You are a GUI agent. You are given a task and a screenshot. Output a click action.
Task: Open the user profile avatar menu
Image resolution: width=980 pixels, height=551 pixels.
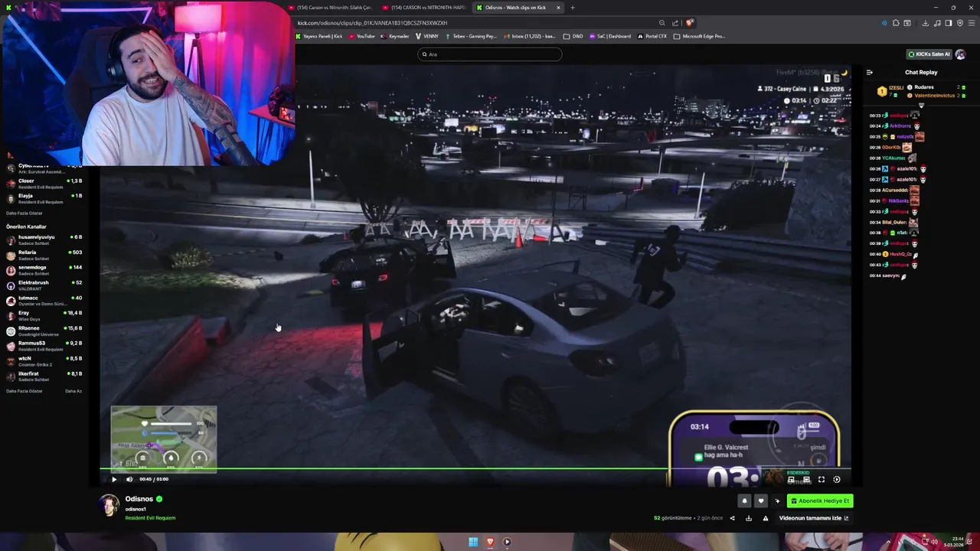coord(961,54)
